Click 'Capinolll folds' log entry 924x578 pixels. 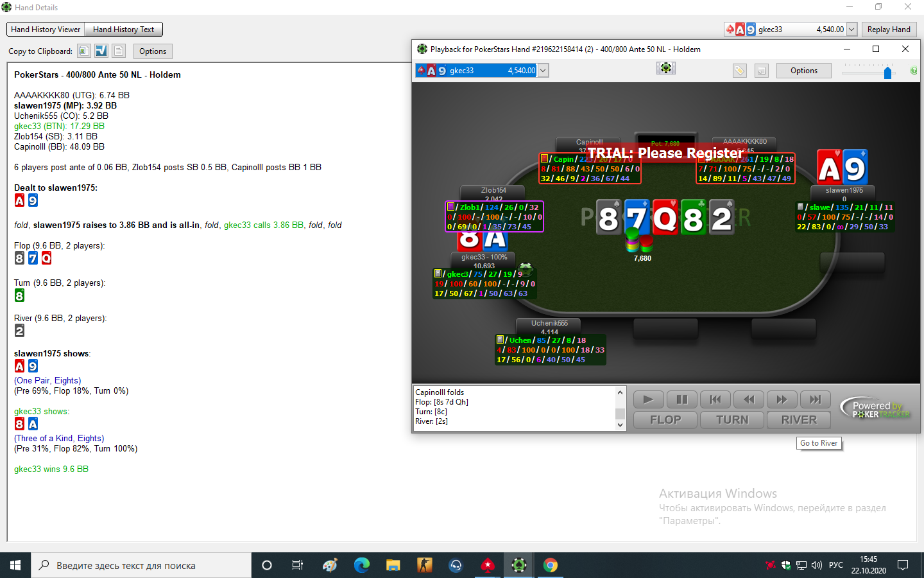(440, 392)
